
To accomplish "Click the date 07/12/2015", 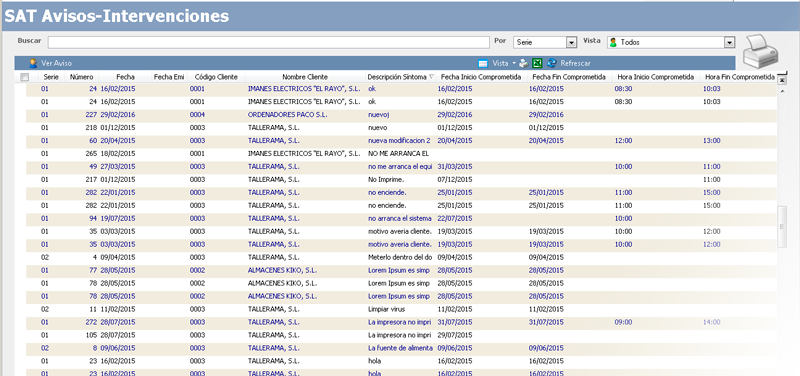I will pos(455,180).
